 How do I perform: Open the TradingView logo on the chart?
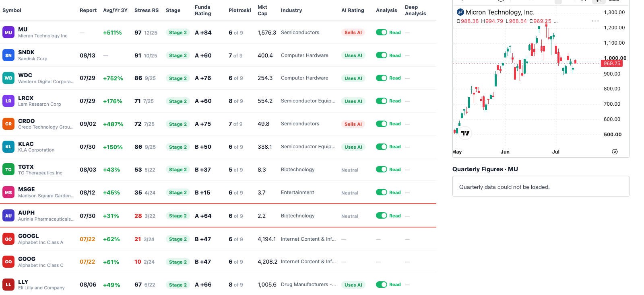click(x=465, y=133)
